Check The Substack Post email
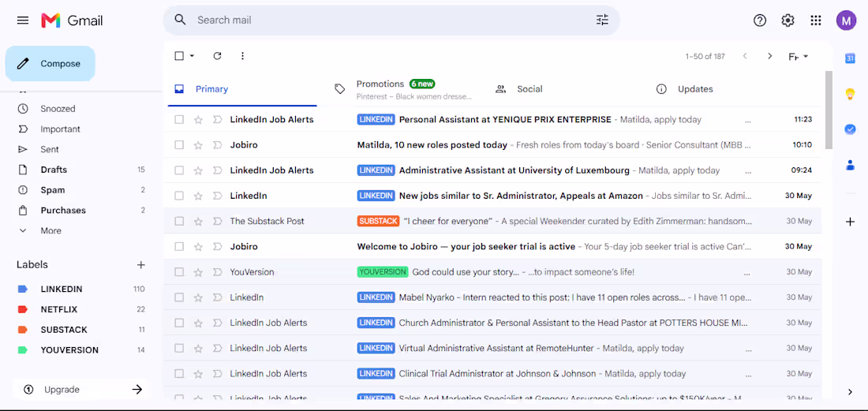Image resolution: width=868 pixels, height=411 pixels. (179, 221)
